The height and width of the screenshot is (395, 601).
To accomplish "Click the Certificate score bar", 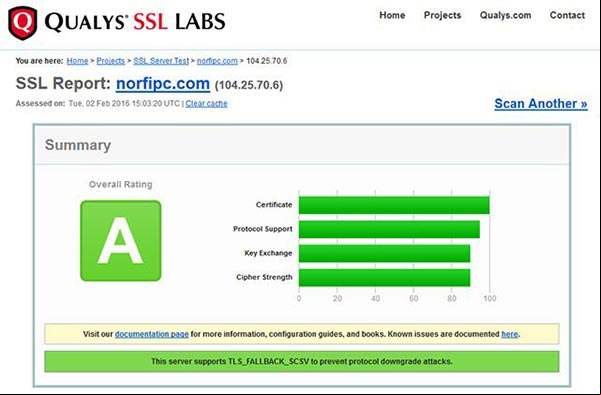I will pyautogui.click(x=394, y=205).
